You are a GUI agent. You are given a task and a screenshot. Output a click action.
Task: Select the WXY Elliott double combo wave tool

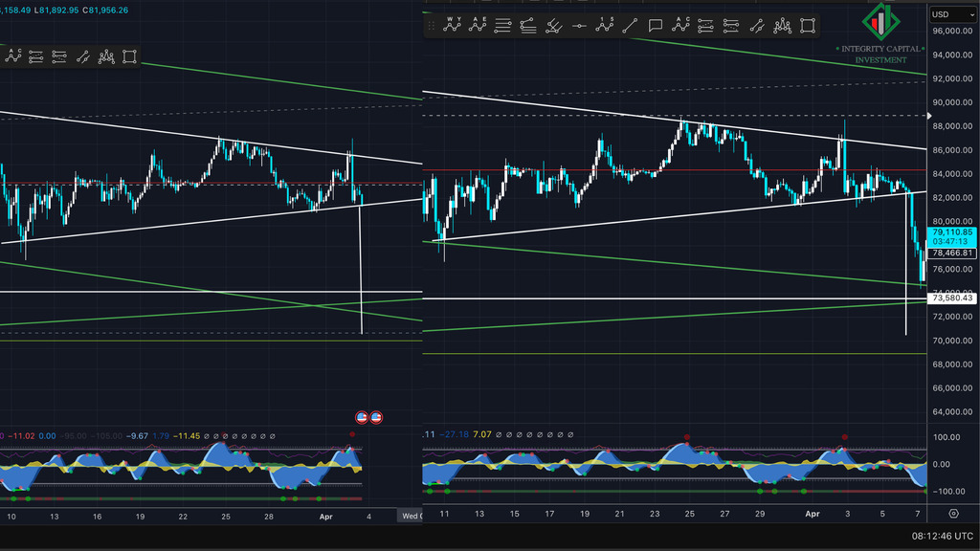coord(453,25)
